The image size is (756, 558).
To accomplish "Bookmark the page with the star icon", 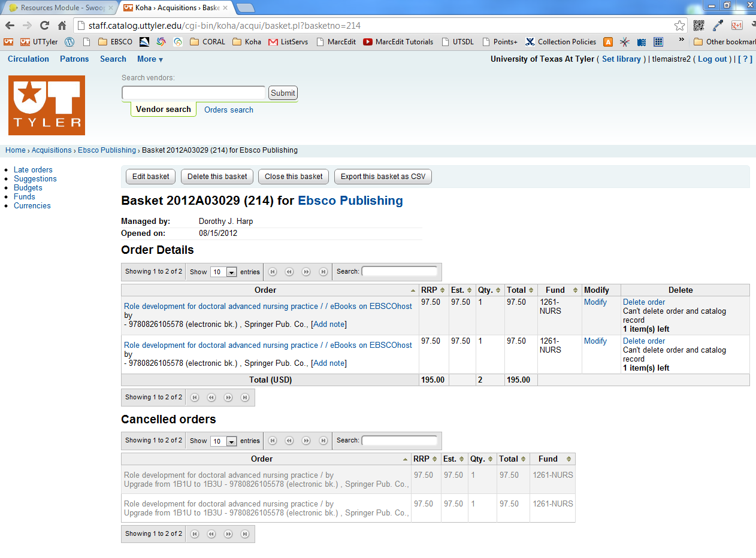I will point(679,26).
